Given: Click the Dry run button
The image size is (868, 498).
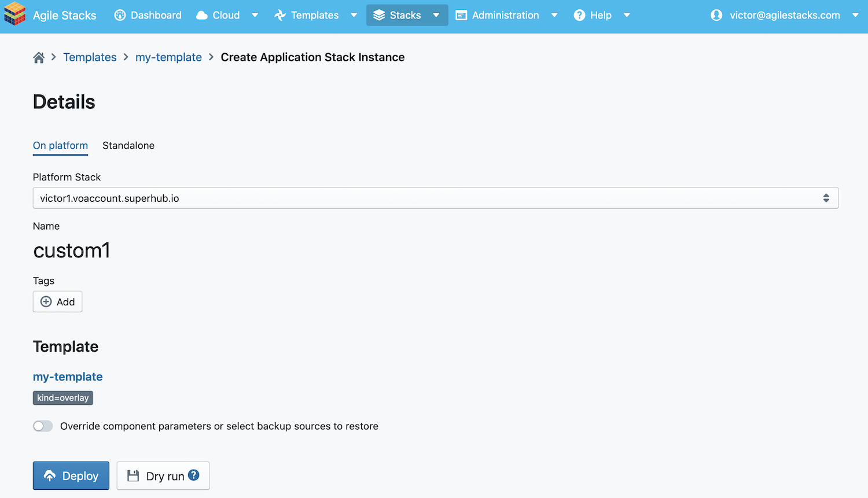Looking at the screenshot, I should coord(163,475).
